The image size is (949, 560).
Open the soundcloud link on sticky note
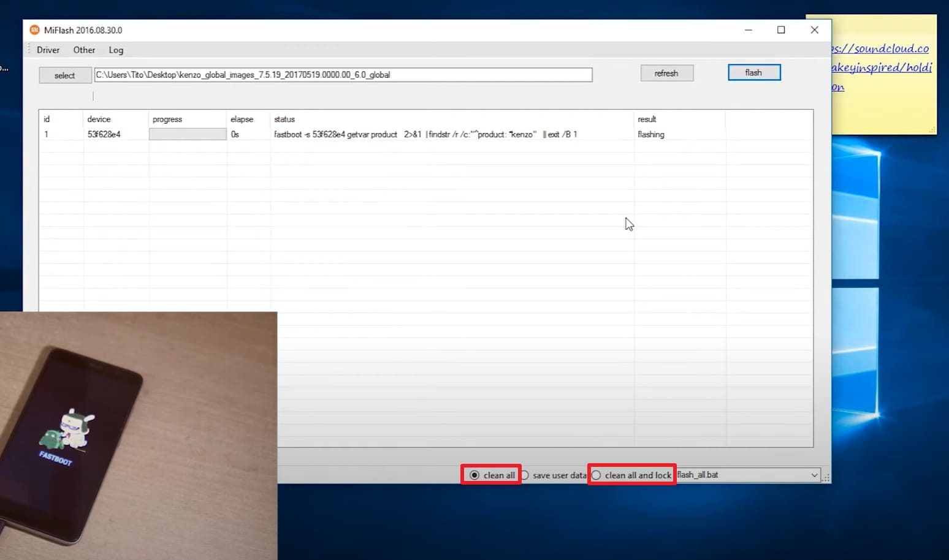(x=882, y=67)
